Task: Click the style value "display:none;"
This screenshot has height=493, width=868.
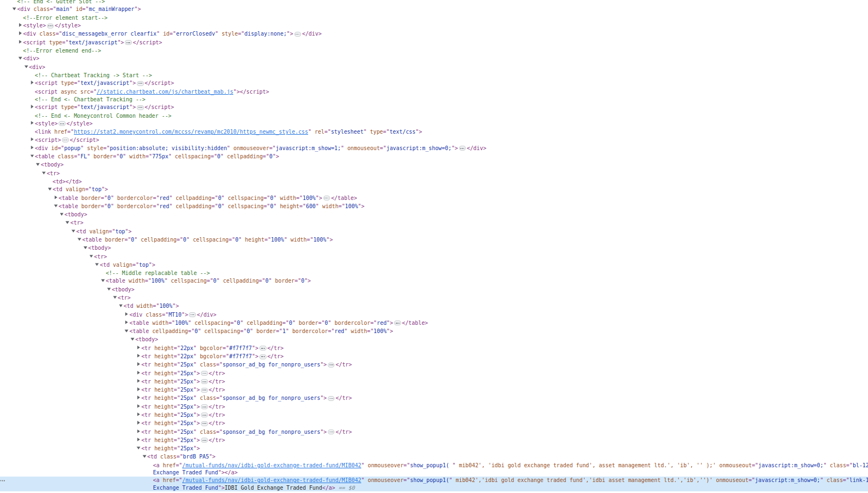Action: point(267,33)
